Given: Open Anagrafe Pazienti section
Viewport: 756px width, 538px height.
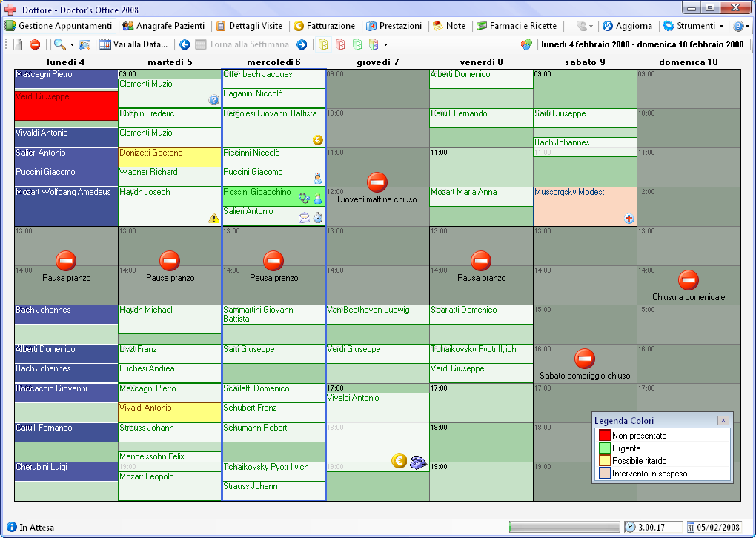Looking at the screenshot, I should pyautogui.click(x=164, y=26).
